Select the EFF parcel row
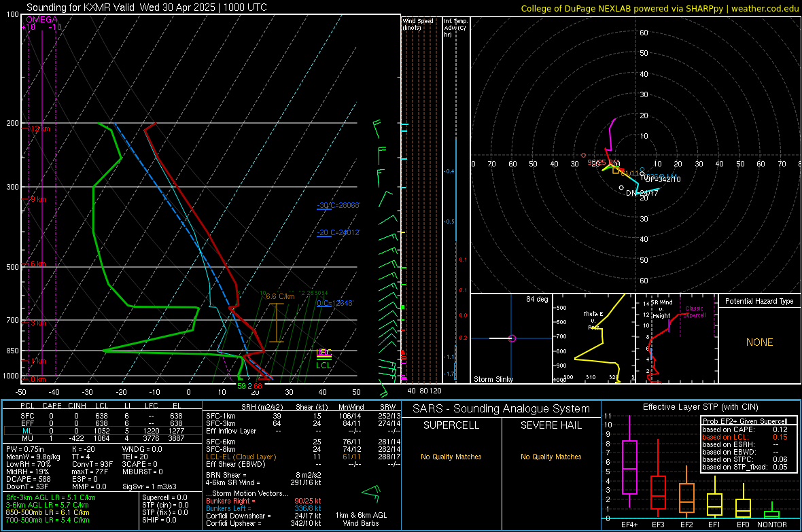This screenshot has width=802, height=532. pos(102,423)
